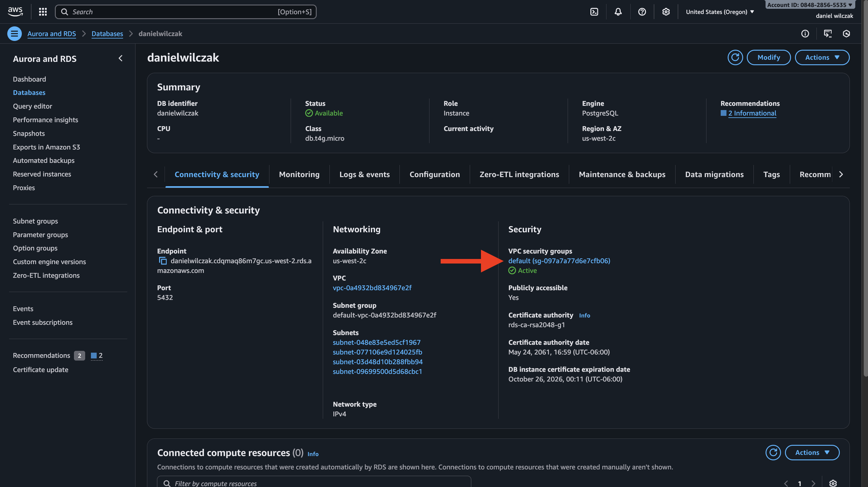The width and height of the screenshot is (868, 487).
Task: Switch to the Configuration tab
Action: [x=434, y=174]
